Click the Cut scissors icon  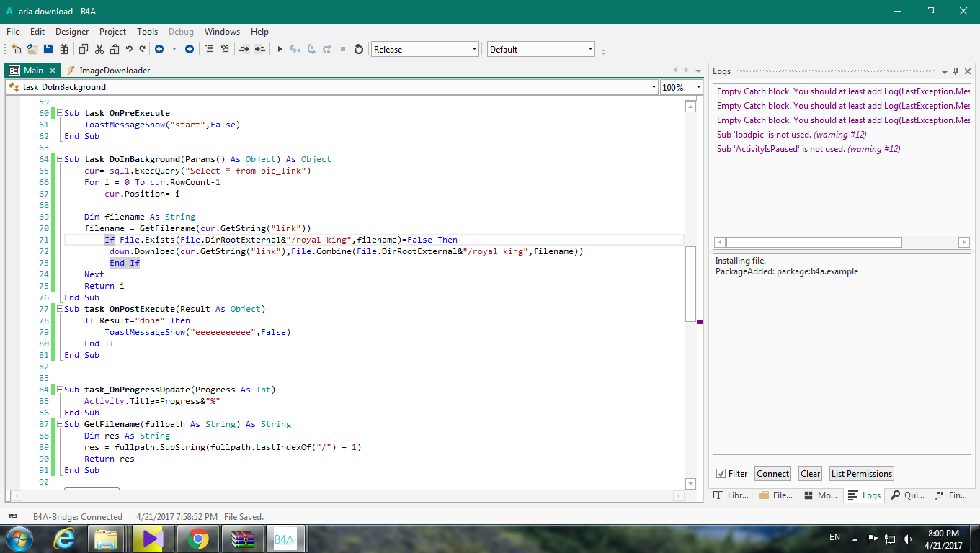99,49
